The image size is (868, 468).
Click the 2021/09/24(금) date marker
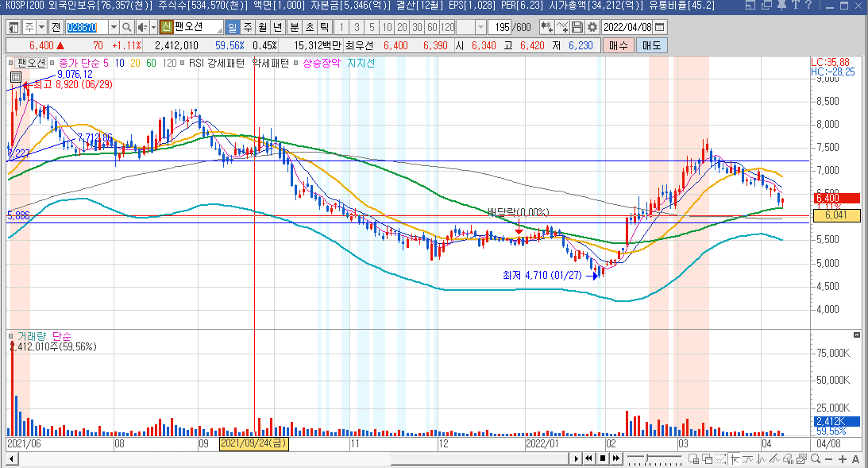pos(253,443)
